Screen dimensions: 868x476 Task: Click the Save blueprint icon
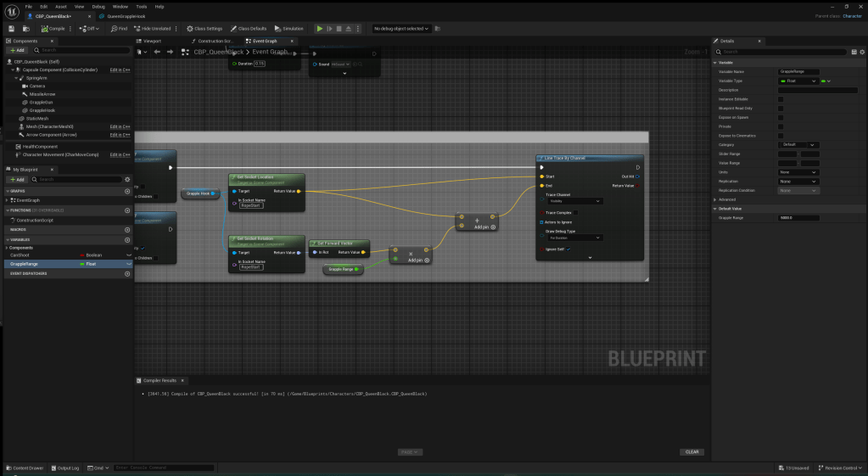pos(12,28)
